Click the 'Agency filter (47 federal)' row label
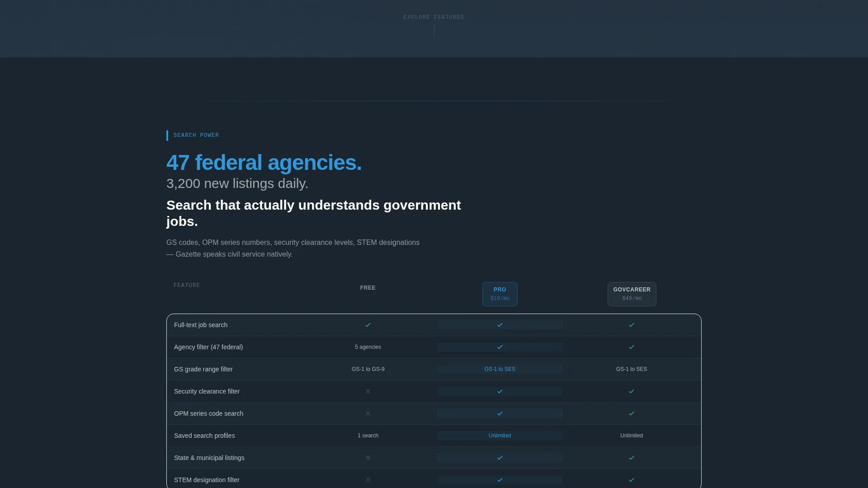This screenshot has width=868, height=488. point(208,347)
